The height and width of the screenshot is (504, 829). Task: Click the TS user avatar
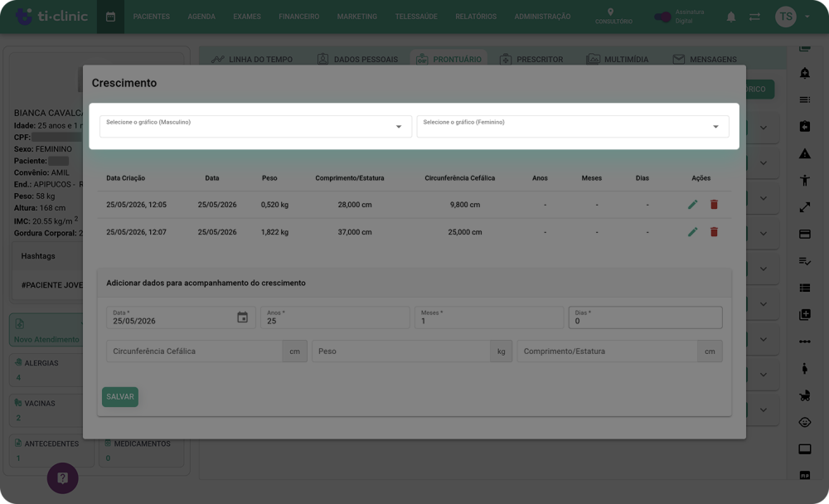pos(786,17)
